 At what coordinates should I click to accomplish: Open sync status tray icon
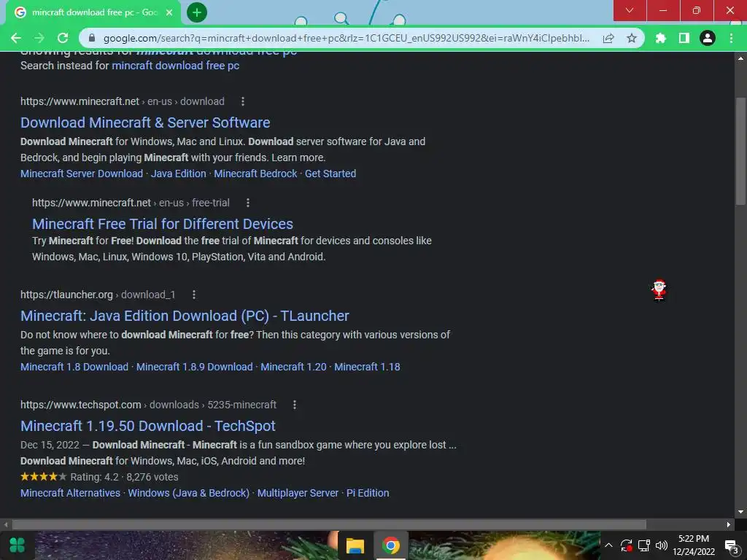(627, 545)
